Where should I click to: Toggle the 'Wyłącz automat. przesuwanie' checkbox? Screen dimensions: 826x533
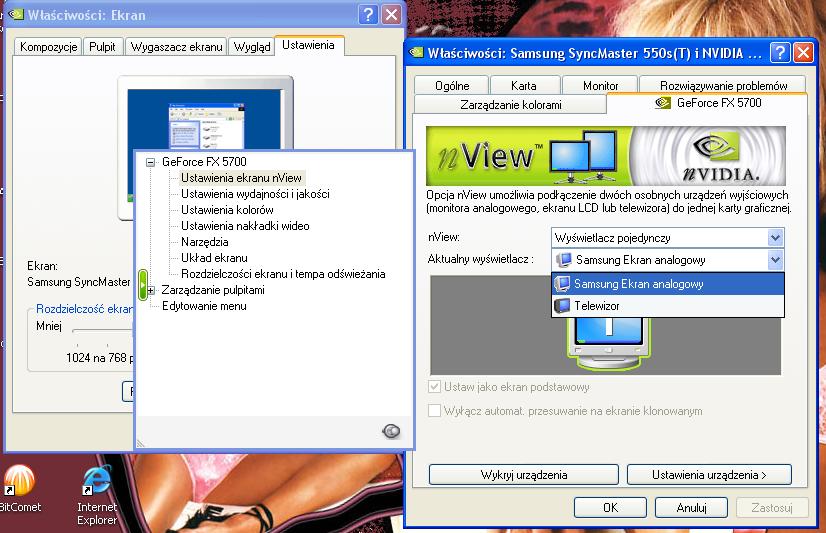tap(434, 411)
